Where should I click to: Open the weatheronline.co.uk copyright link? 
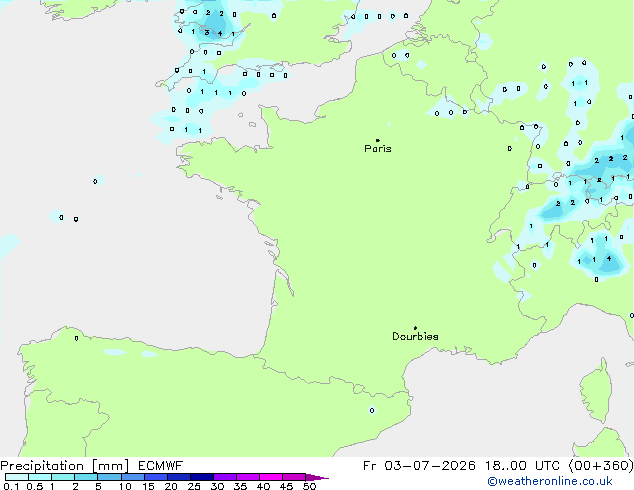click(x=550, y=481)
